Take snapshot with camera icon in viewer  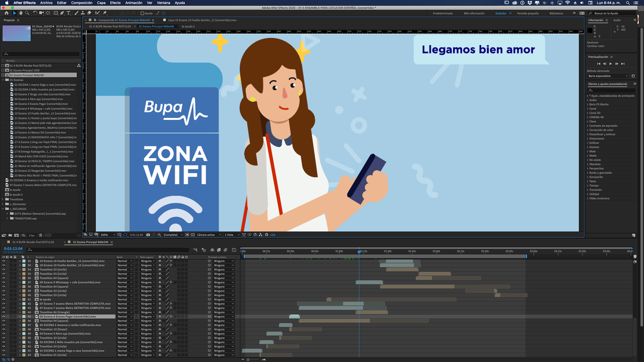148,235
